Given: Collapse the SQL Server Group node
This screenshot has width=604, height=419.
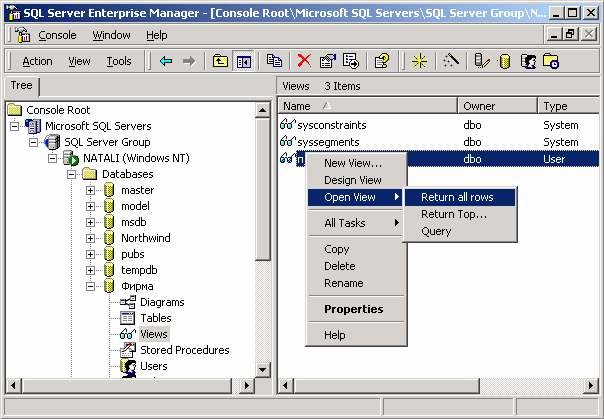Looking at the screenshot, I should pyautogui.click(x=34, y=142).
